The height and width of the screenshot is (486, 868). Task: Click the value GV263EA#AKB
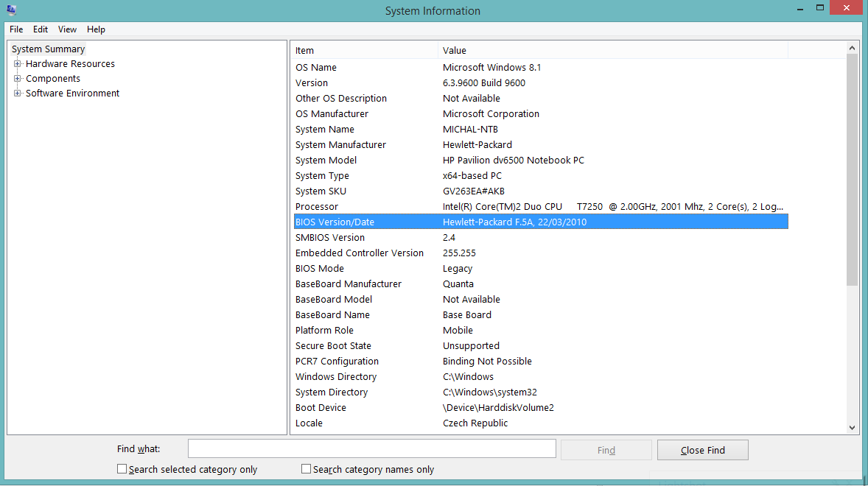(473, 191)
